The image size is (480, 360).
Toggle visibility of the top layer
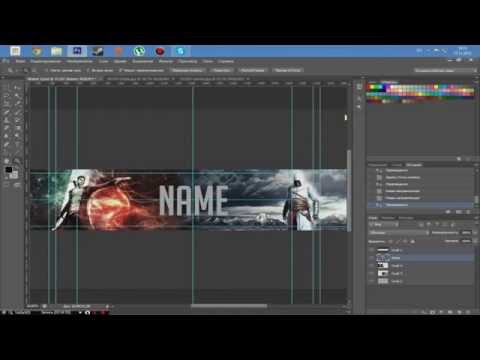371,250
